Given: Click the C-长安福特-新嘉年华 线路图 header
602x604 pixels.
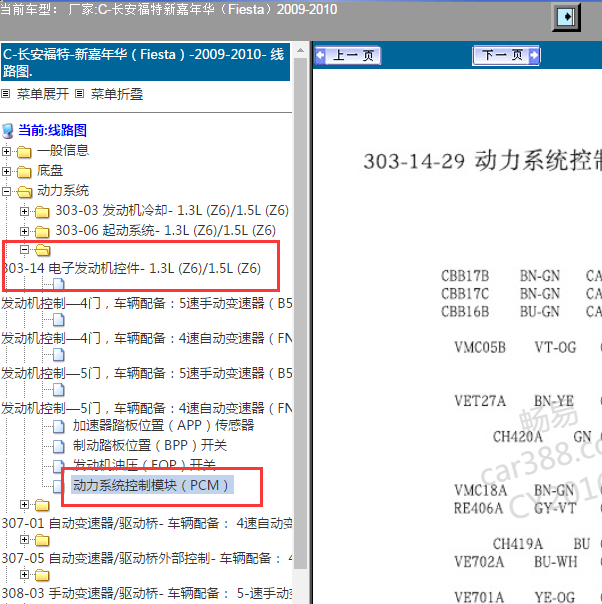Looking at the screenshot, I should point(146,62).
